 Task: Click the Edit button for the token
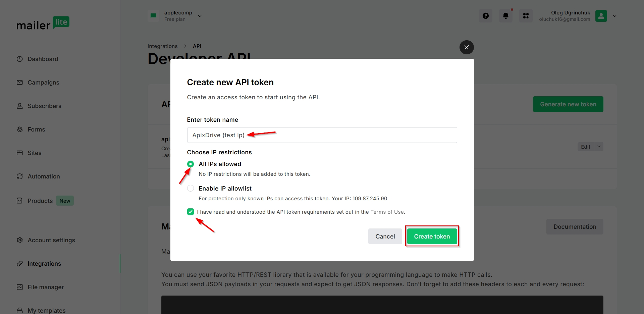click(586, 147)
